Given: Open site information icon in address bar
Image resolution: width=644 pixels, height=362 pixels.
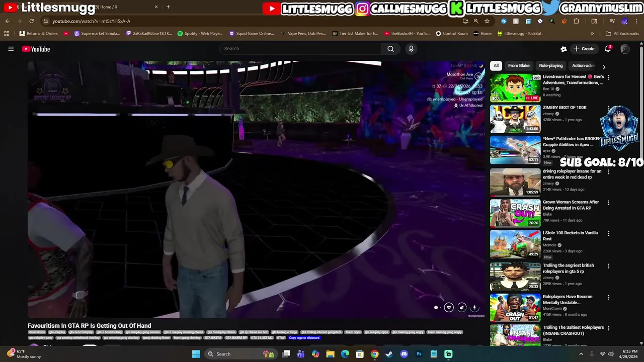Looking at the screenshot, I should [46, 21].
